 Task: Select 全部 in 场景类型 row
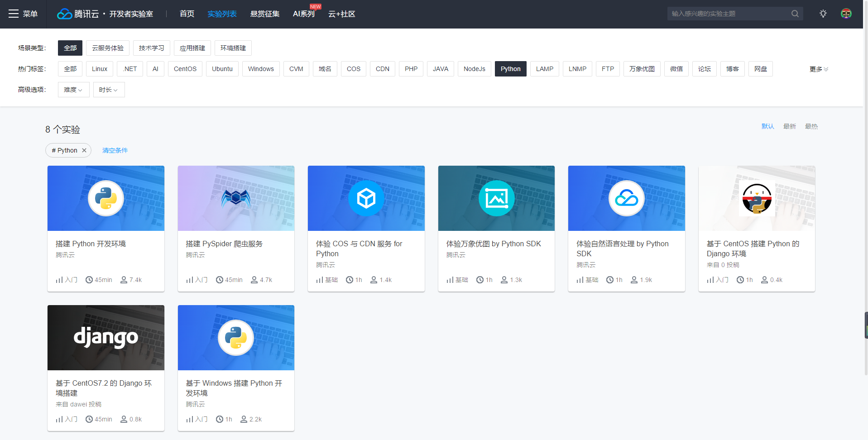click(70, 48)
